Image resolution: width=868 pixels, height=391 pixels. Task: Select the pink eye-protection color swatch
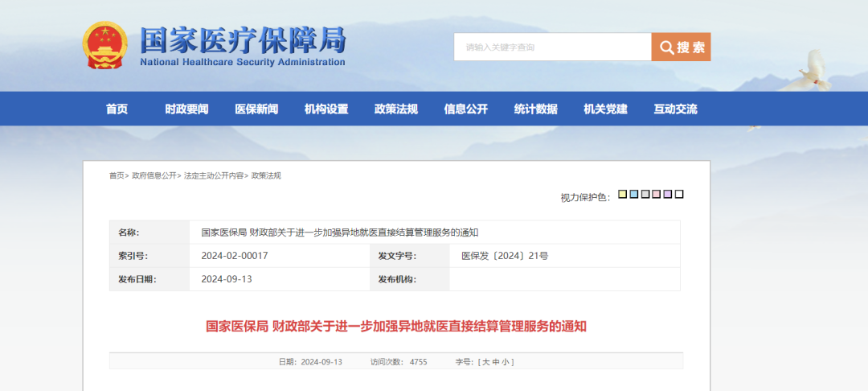pyautogui.click(x=657, y=194)
